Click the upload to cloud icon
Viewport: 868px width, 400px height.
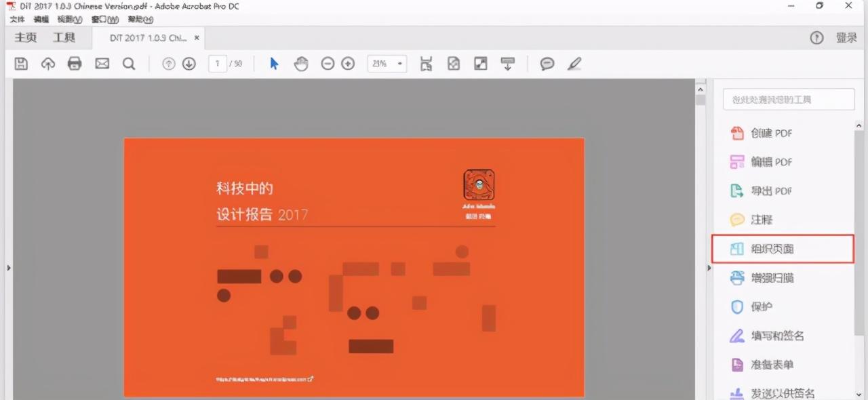pyautogui.click(x=48, y=64)
